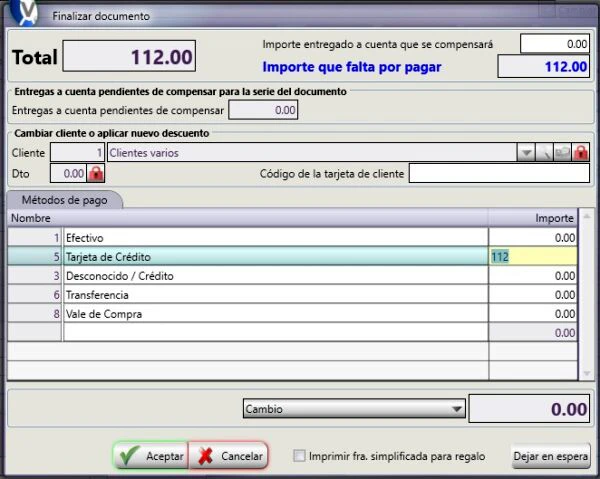Enable Imprimir fra. simplificada para regalo checkbox

point(299,456)
